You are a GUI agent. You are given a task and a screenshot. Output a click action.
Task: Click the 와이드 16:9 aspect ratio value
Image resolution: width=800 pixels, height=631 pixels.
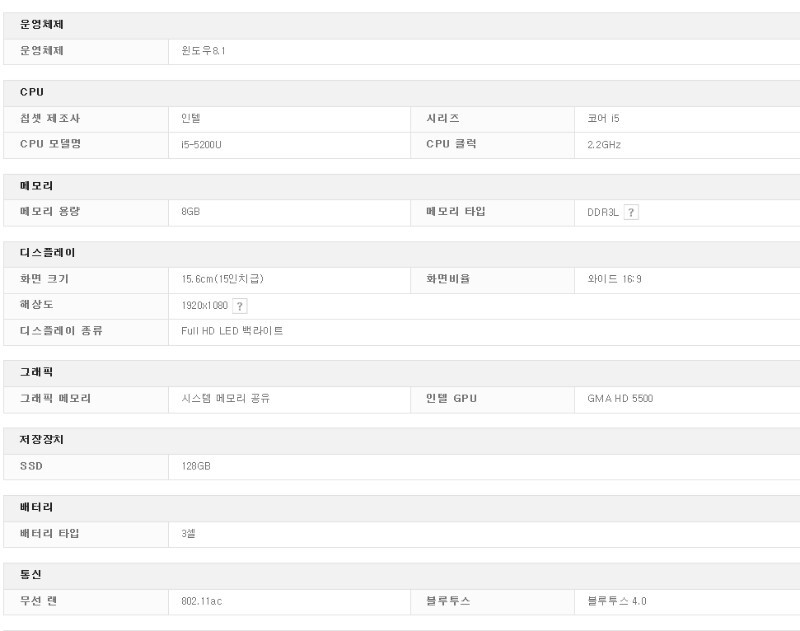pyautogui.click(x=614, y=279)
